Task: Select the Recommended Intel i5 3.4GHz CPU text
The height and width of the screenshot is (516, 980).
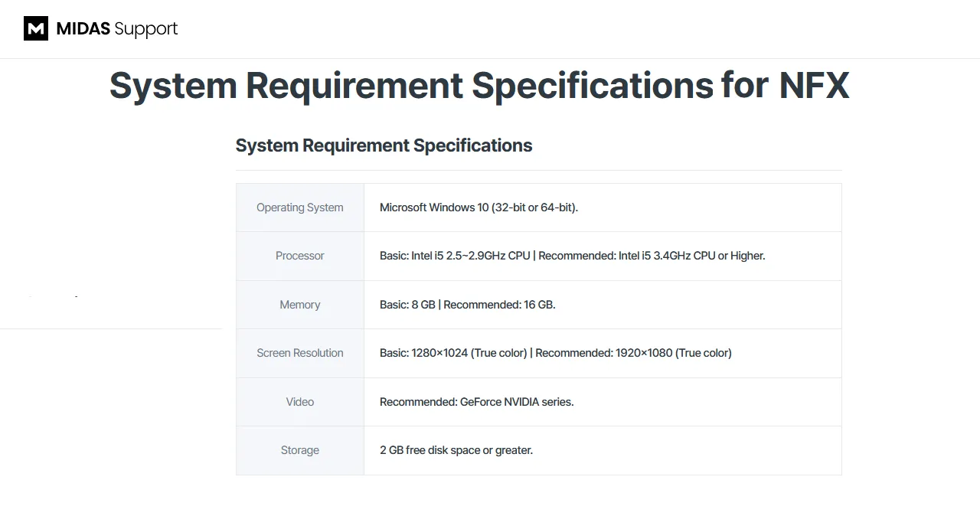Action: tap(652, 256)
